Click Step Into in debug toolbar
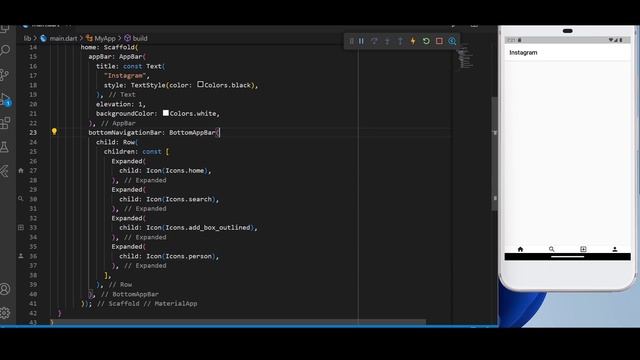Image resolution: width=640 pixels, height=360 pixels. pyautogui.click(x=387, y=41)
